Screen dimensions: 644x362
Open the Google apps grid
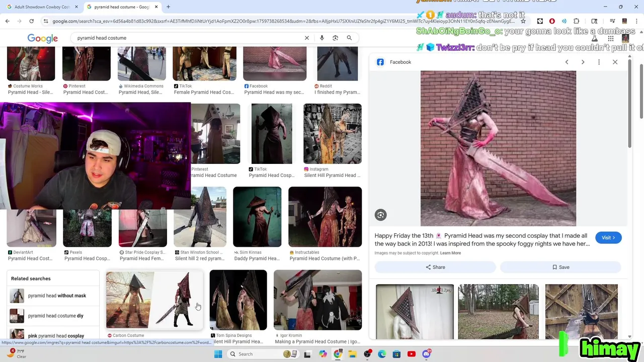pyautogui.click(x=610, y=39)
